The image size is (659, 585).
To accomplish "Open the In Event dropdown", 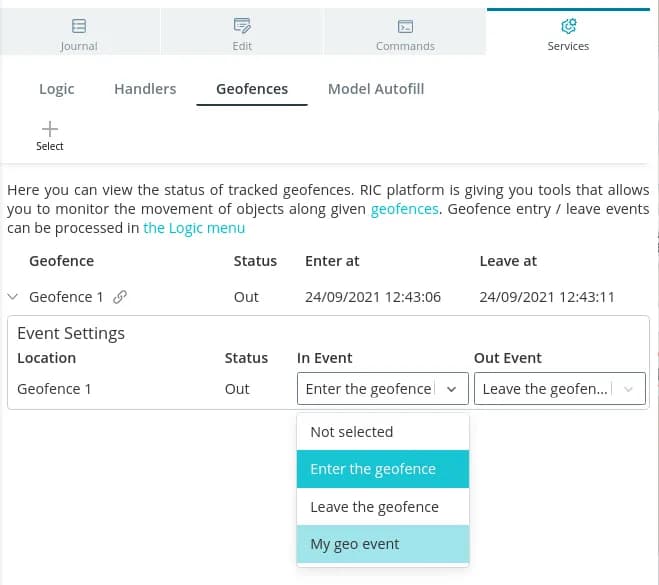I will 382,389.
